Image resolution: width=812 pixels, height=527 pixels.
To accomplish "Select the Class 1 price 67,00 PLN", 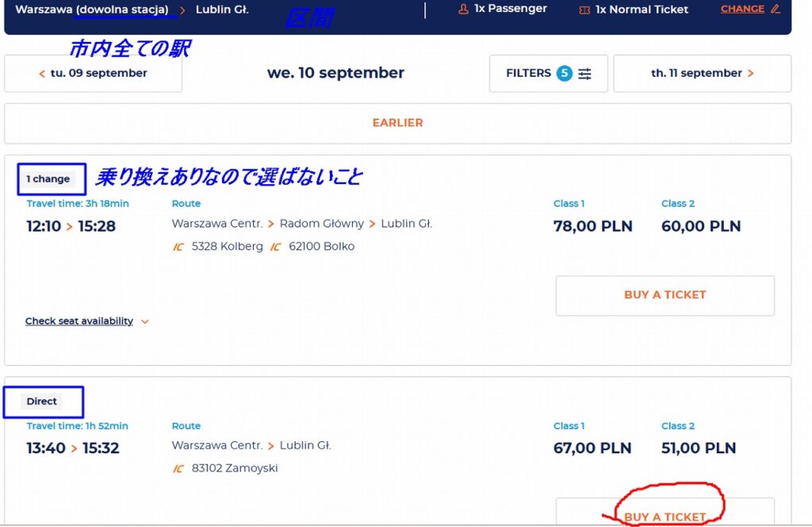I will click(x=592, y=448).
